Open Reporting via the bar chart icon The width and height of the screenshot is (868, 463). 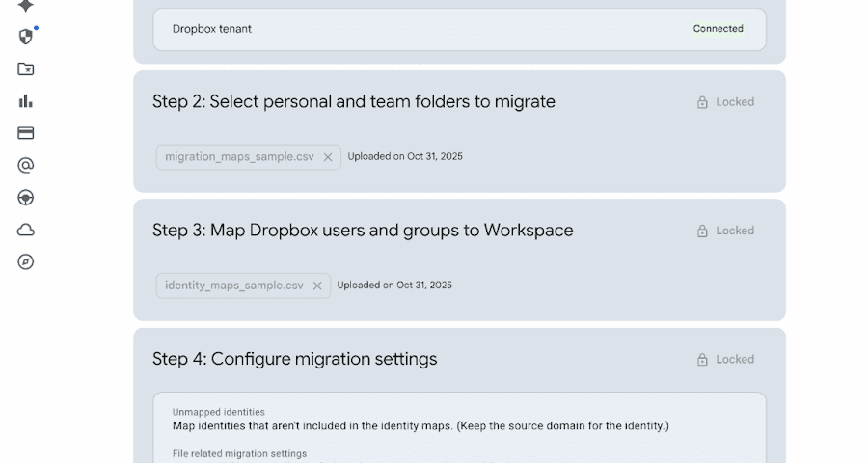pos(26,101)
